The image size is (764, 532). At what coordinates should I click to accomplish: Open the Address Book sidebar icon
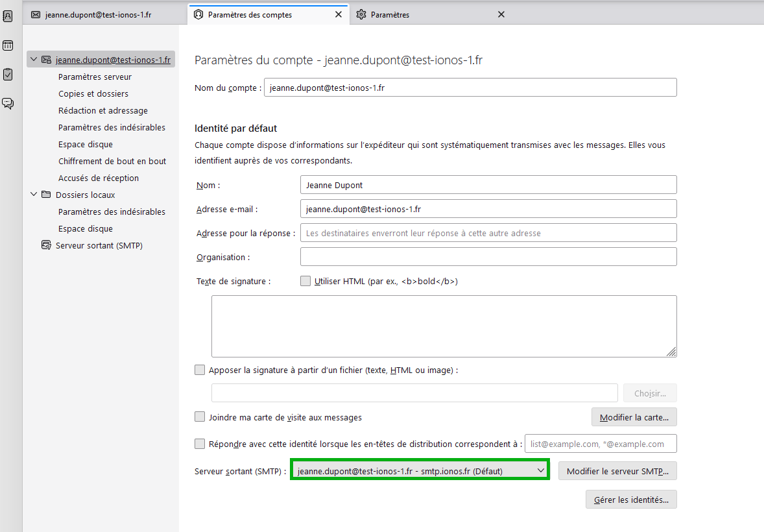8,16
